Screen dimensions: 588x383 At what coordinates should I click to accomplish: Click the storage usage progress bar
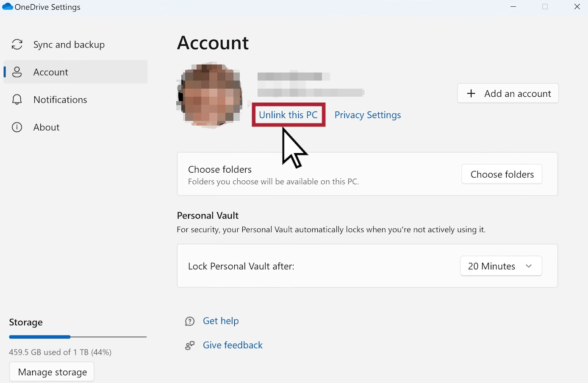pyautogui.click(x=78, y=337)
